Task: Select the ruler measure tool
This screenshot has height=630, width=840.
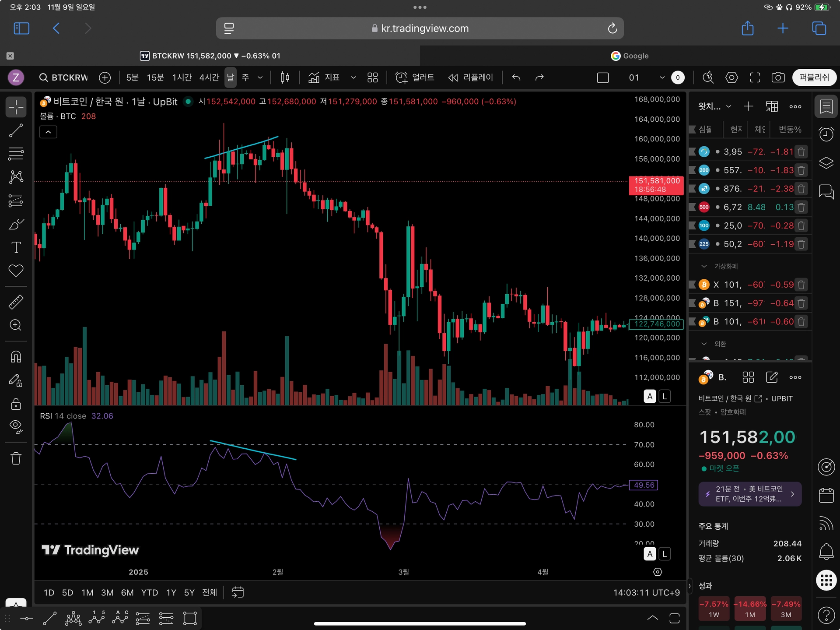Action: pos(16,302)
